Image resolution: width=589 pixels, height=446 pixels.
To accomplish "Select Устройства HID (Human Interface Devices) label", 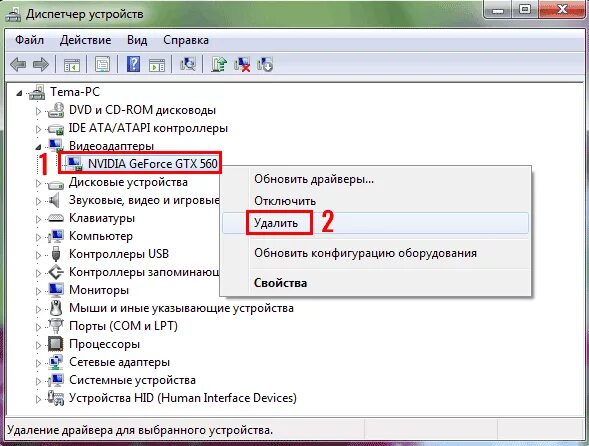I will pyautogui.click(x=183, y=398).
